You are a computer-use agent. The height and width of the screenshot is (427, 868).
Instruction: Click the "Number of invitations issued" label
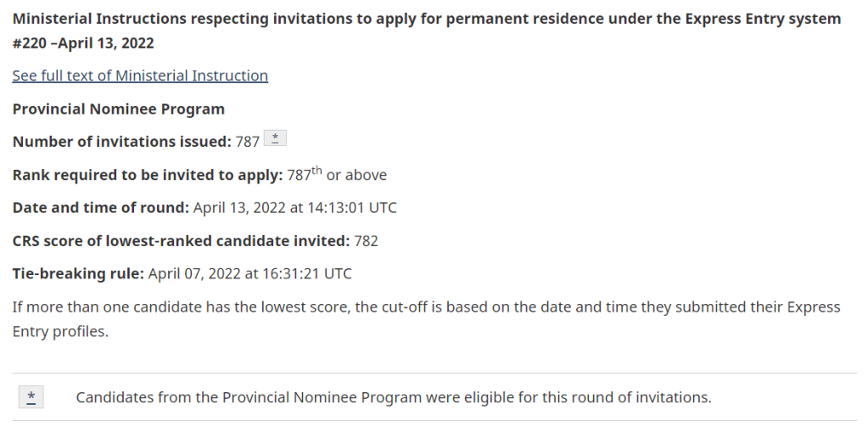(x=121, y=142)
